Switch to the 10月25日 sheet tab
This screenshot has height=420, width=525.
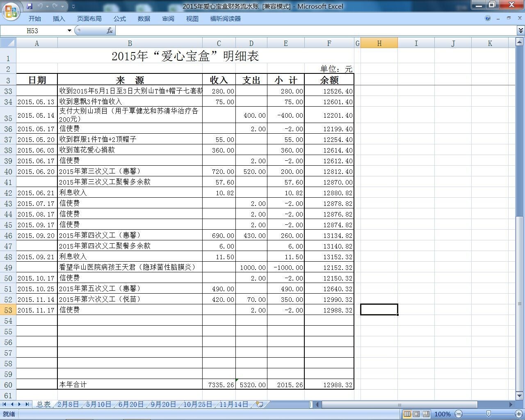click(x=198, y=404)
